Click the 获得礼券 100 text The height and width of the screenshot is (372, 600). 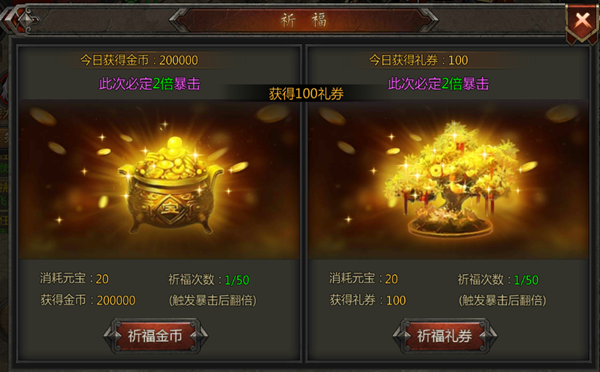coord(368,300)
